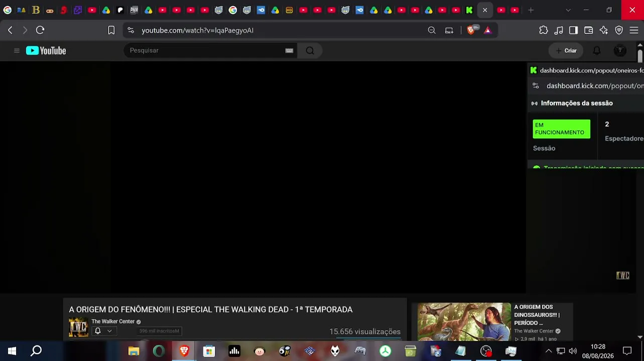
Task: Close the active browser tab
Action: 485,10
